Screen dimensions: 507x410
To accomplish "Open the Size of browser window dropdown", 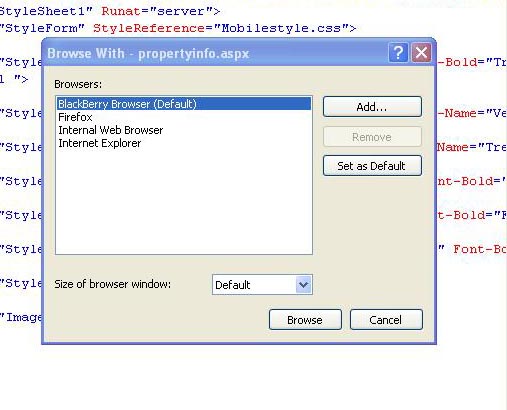I will (303, 285).
